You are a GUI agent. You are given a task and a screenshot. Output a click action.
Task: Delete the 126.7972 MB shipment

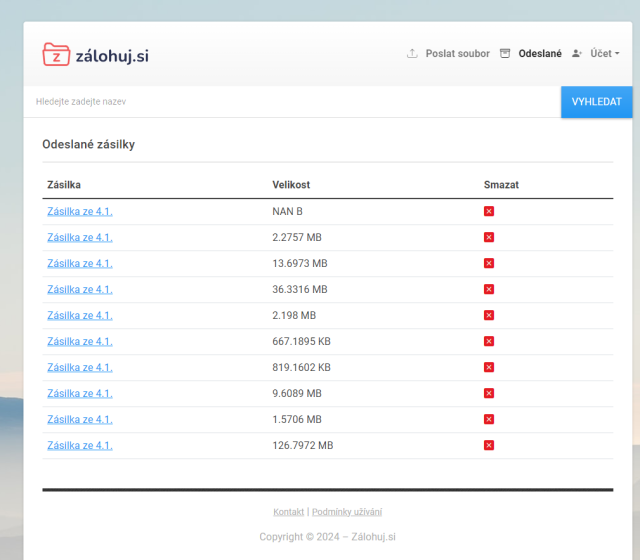489,445
